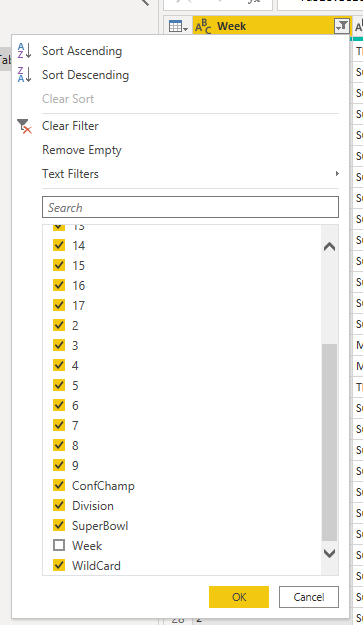Click the Clear Filter funnel icon
Viewport: 363px width, 625px height.
point(24,126)
